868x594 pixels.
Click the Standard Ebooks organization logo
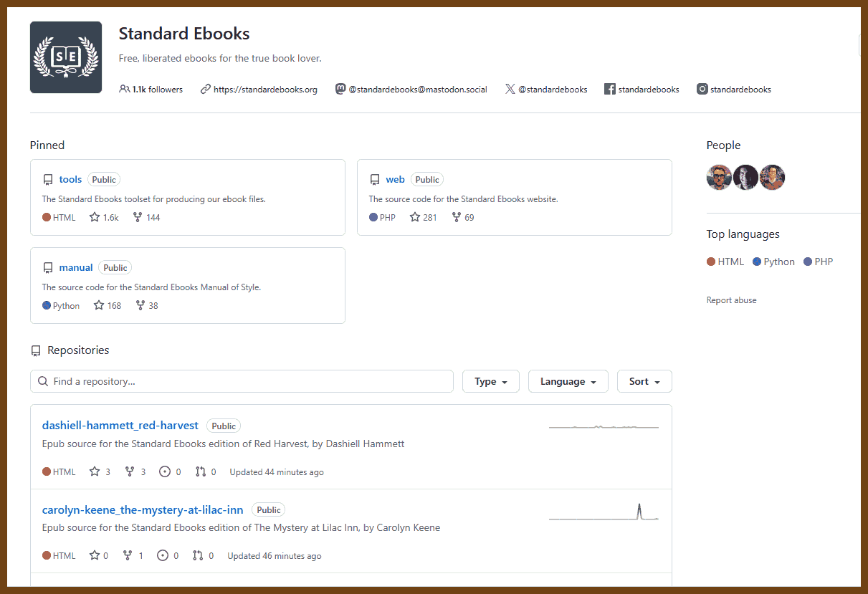(x=66, y=57)
